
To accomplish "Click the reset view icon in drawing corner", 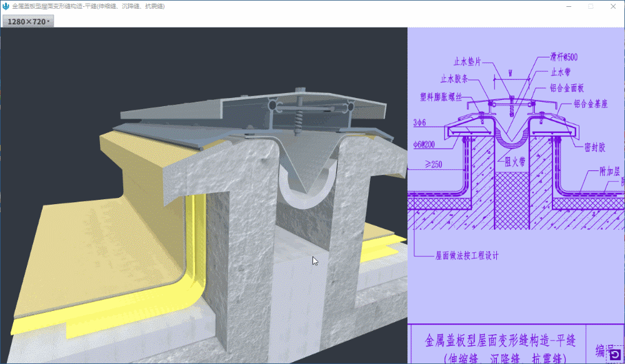I will 615,355.
